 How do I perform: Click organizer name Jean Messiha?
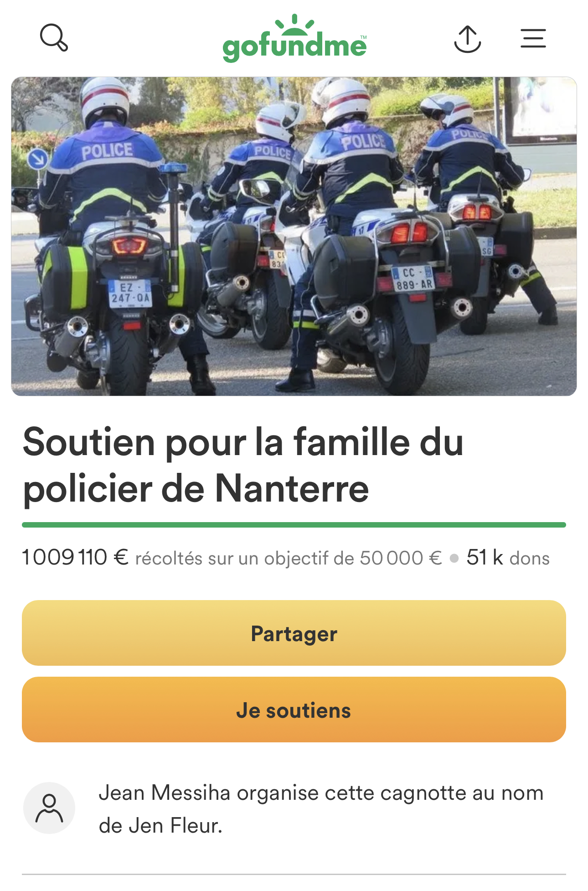pyautogui.click(x=165, y=793)
